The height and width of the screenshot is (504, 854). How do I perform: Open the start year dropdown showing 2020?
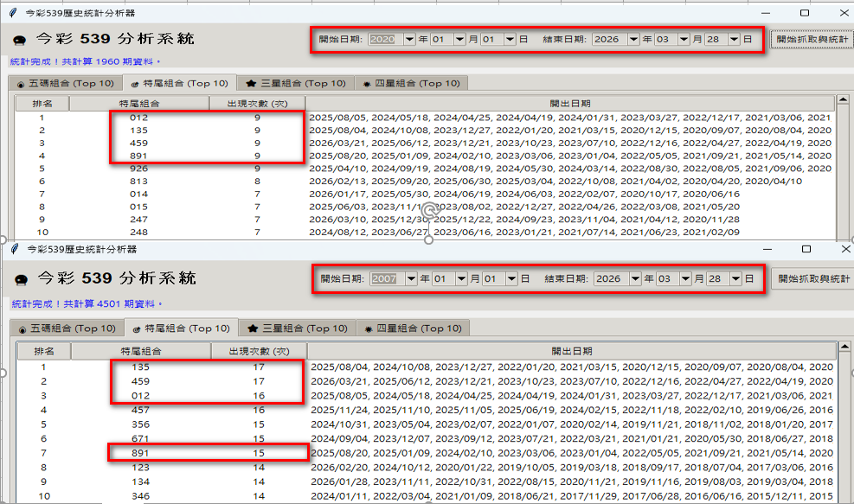pos(409,40)
